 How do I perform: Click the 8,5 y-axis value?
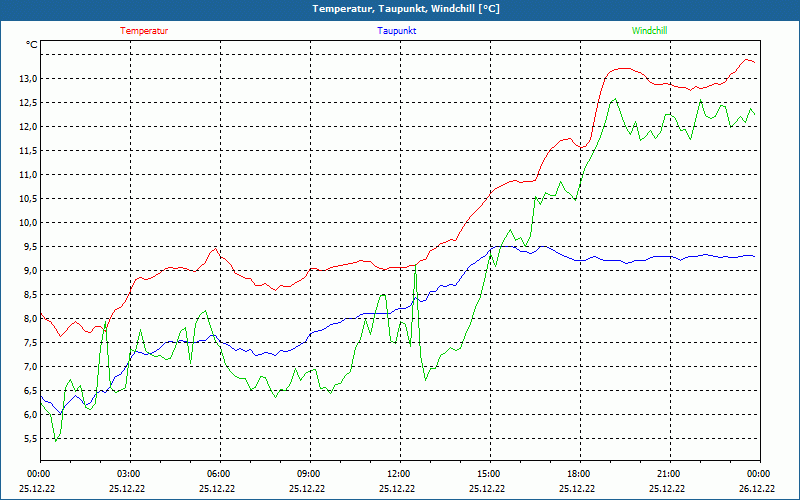[x=30, y=294]
